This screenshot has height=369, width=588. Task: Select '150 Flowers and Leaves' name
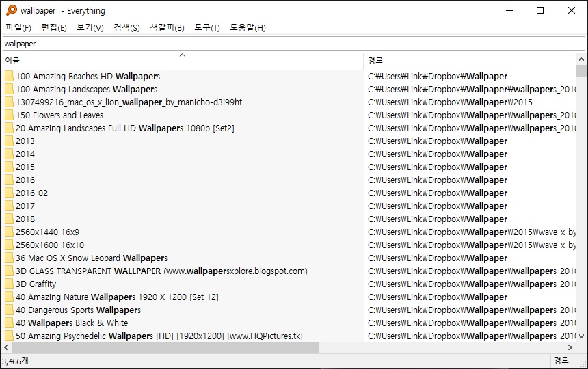tap(59, 115)
